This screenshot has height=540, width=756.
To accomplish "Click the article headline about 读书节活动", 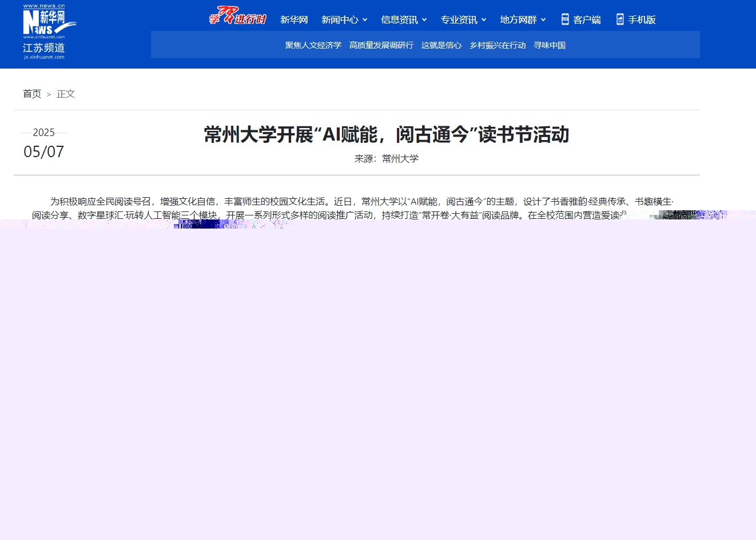I will (x=387, y=135).
